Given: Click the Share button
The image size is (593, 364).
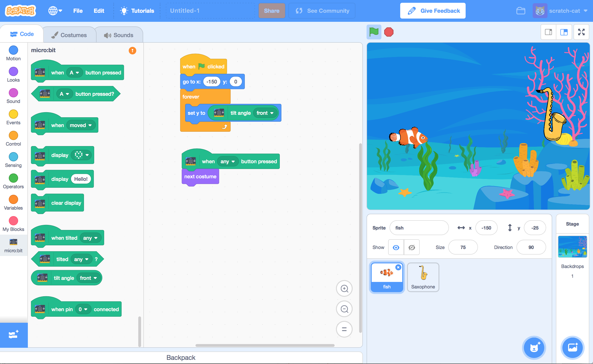Looking at the screenshot, I should click(271, 11).
